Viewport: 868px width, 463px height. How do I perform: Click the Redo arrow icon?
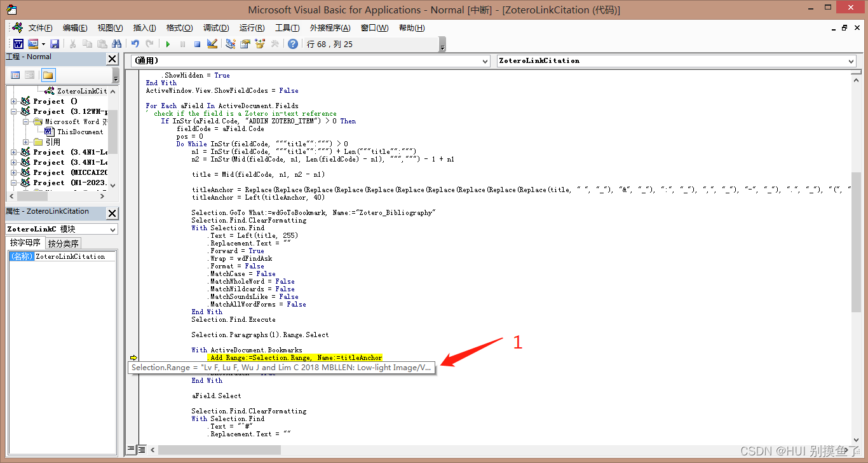[149, 44]
